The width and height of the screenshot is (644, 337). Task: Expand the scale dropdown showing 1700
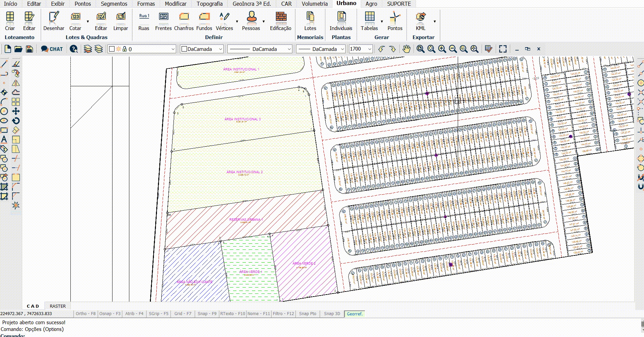[x=369, y=49]
